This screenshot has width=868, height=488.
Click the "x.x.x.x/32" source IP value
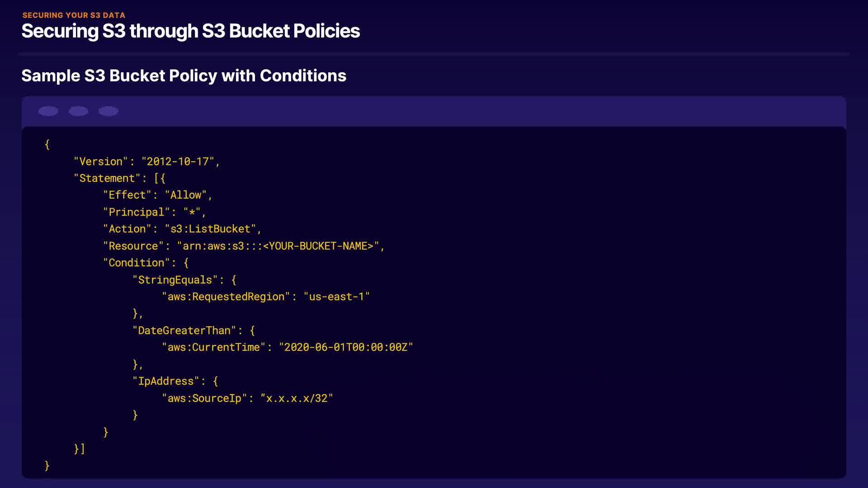click(297, 399)
